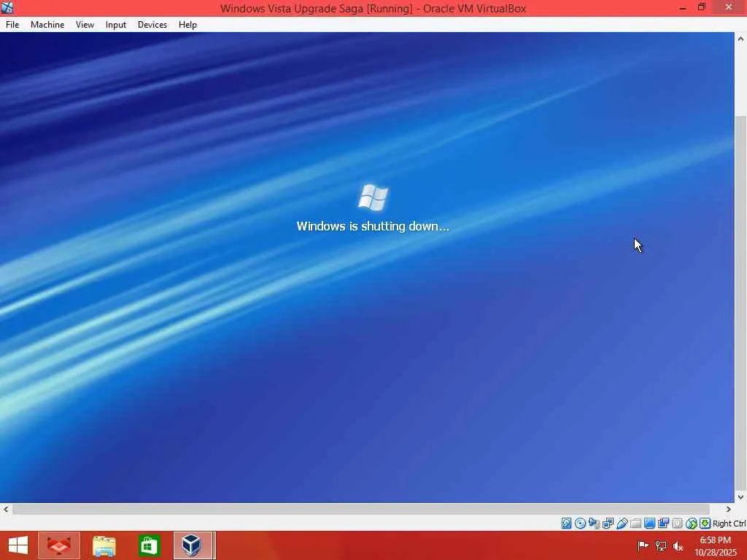This screenshot has height=560, width=747.
Task: Open File Explorer from the taskbar
Action: click(104, 545)
